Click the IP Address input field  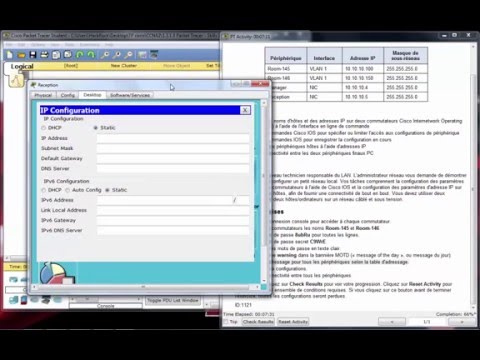pos(173,138)
